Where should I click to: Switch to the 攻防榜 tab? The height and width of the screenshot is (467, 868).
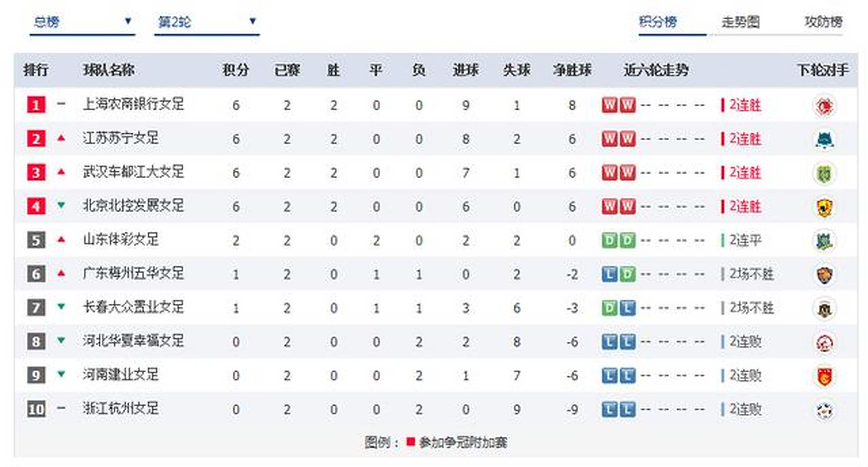pos(823,22)
